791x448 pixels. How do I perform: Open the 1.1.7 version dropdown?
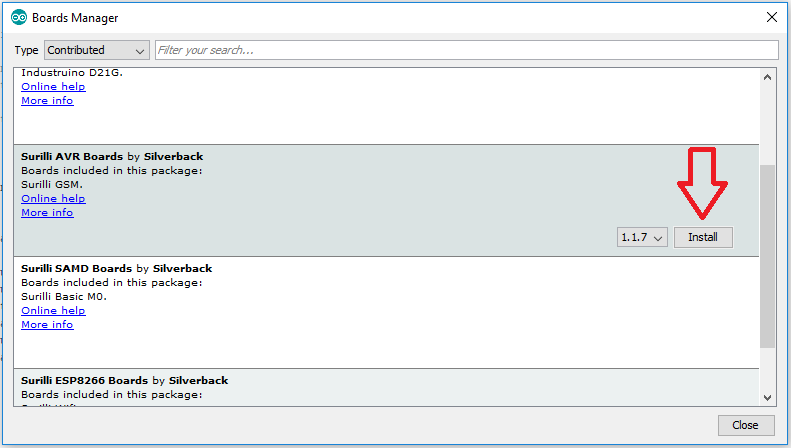642,237
